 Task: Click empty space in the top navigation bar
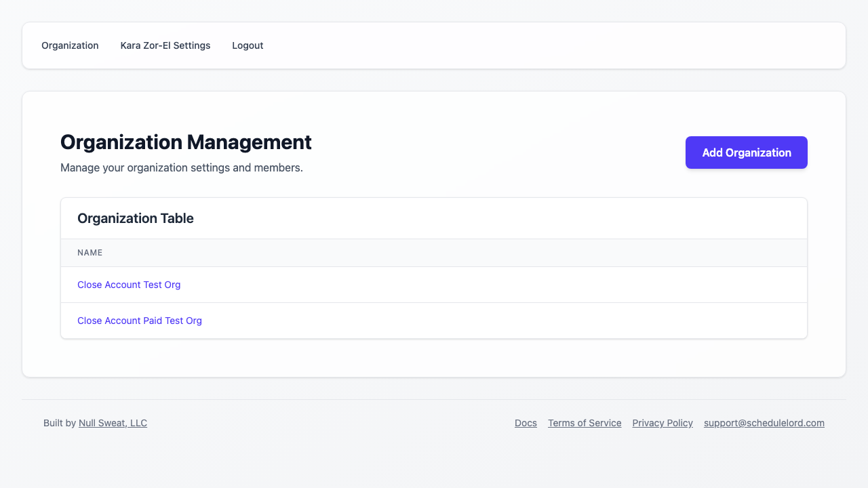point(542,45)
